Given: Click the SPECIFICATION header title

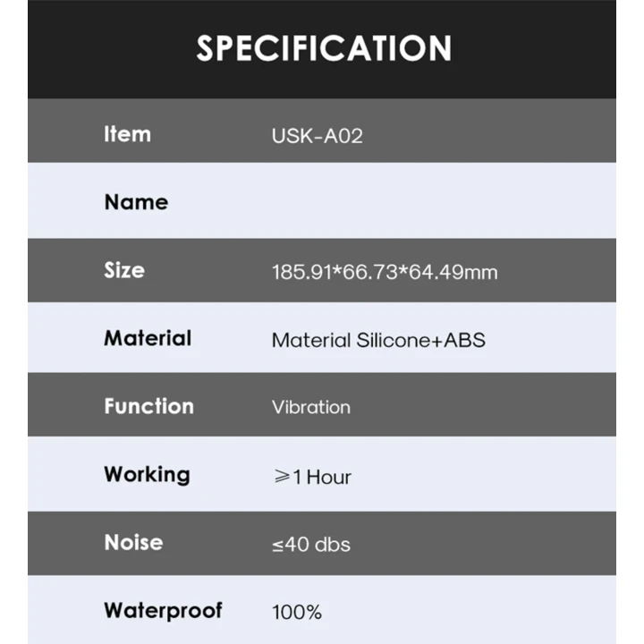Looking at the screenshot, I should pos(324,48).
